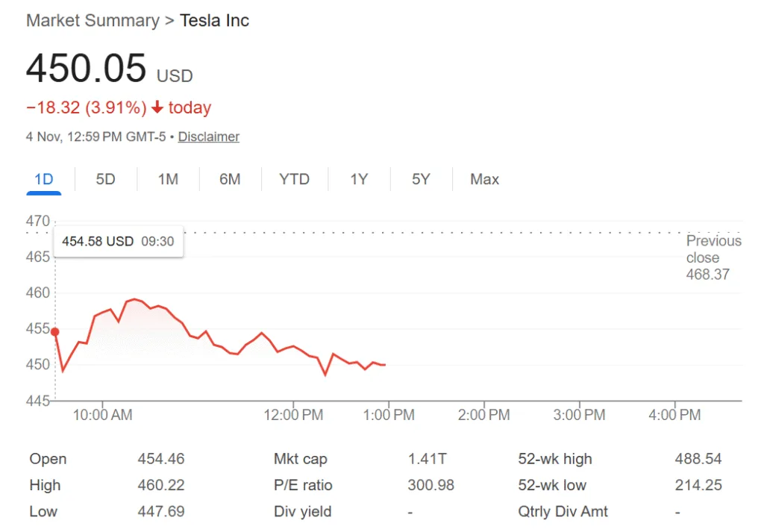
Task: Open the Market Summary breadcrumb link
Action: (93, 20)
